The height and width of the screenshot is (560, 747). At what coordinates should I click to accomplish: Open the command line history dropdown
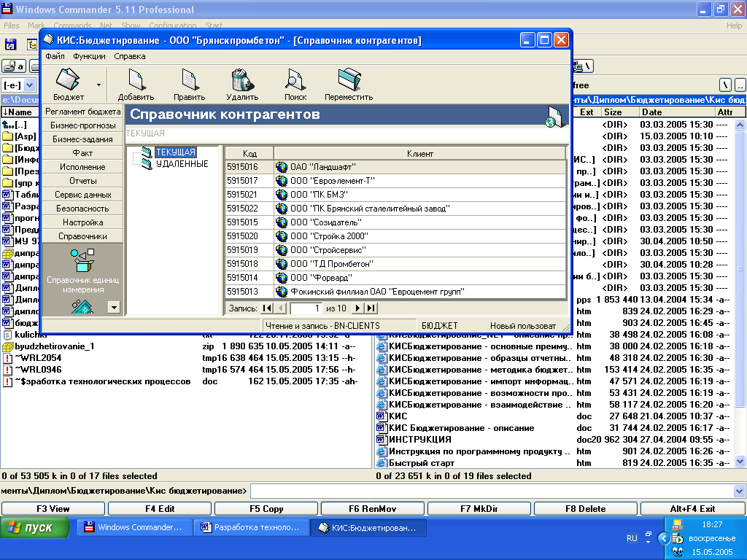(x=740, y=491)
